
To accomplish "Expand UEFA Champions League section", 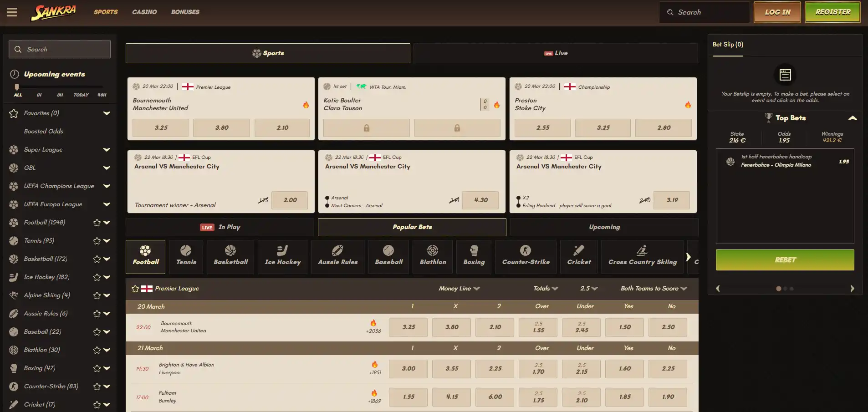I will 107,186.
